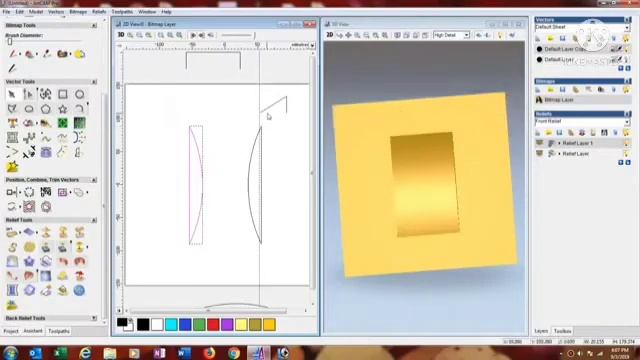The image size is (640, 360).
Task: Select the vector Select (arrow) tool
Action: 12,94
